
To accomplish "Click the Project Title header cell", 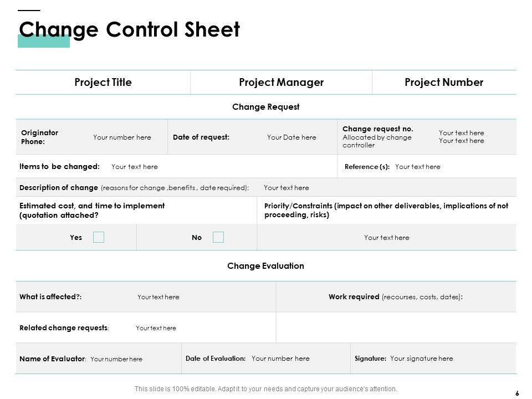I will [x=103, y=83].
